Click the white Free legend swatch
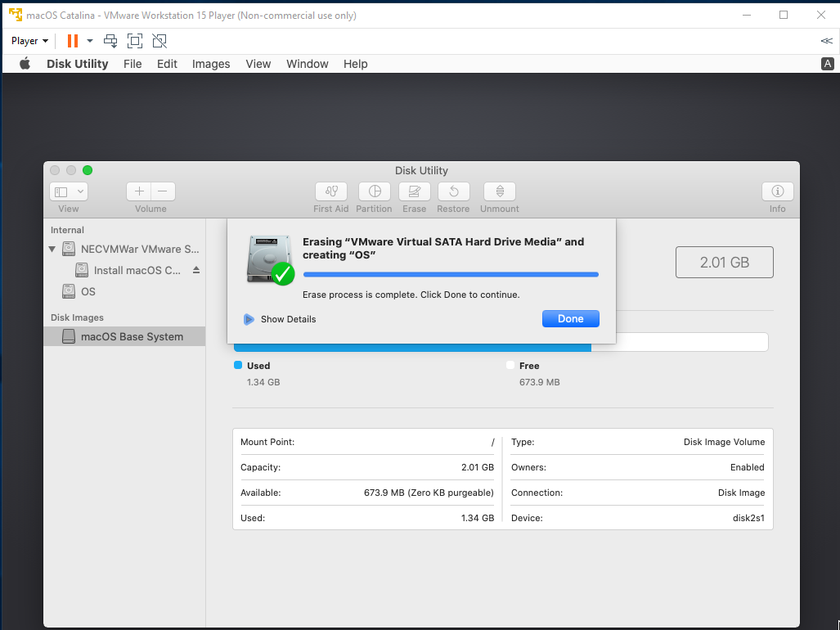The image size is (840, 630). [510, 366]
